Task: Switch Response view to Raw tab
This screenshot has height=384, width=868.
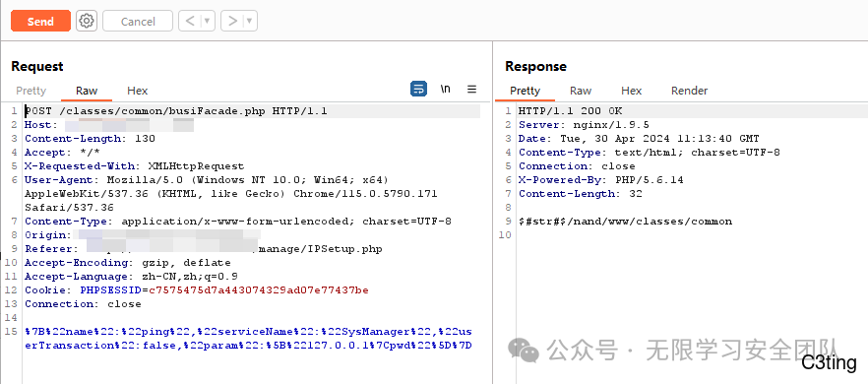Action: point(581,91)
